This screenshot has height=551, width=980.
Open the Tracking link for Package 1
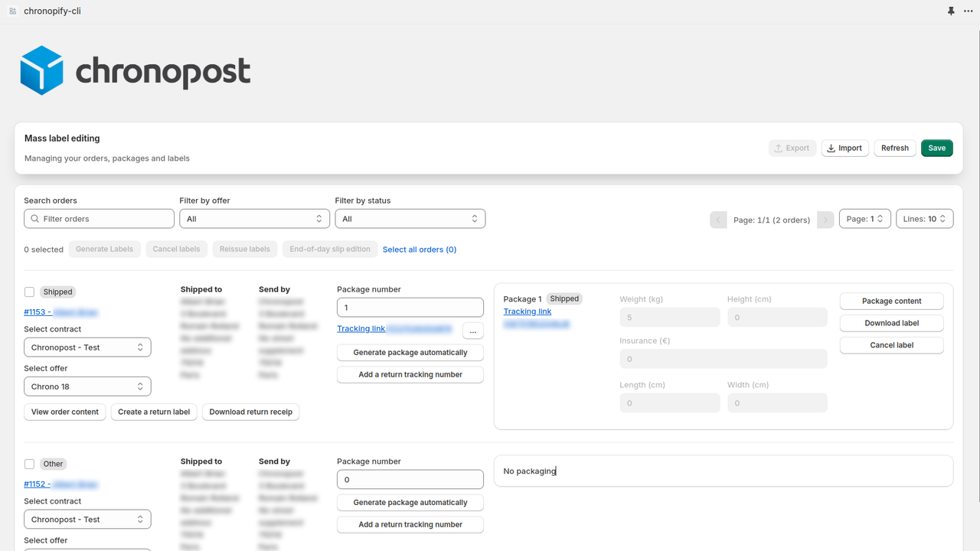tap(527, 311)
